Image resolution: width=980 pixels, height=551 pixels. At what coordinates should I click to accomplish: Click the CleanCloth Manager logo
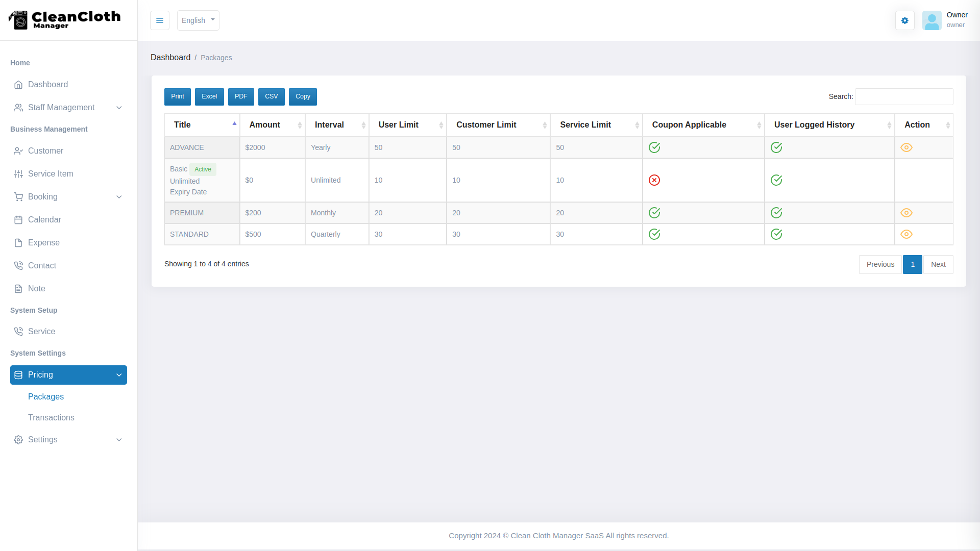pos(64,20)
